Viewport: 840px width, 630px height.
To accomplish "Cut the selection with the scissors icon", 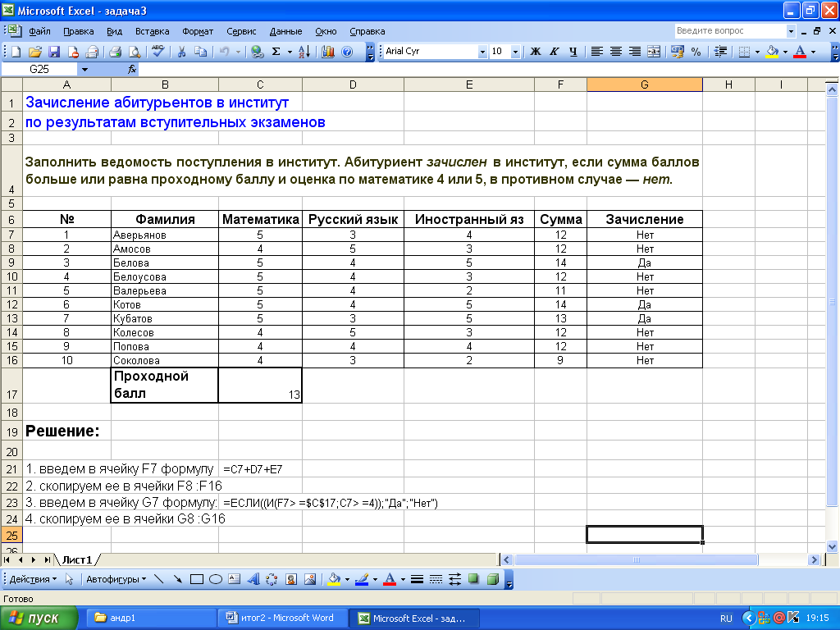I will (181, 52).
